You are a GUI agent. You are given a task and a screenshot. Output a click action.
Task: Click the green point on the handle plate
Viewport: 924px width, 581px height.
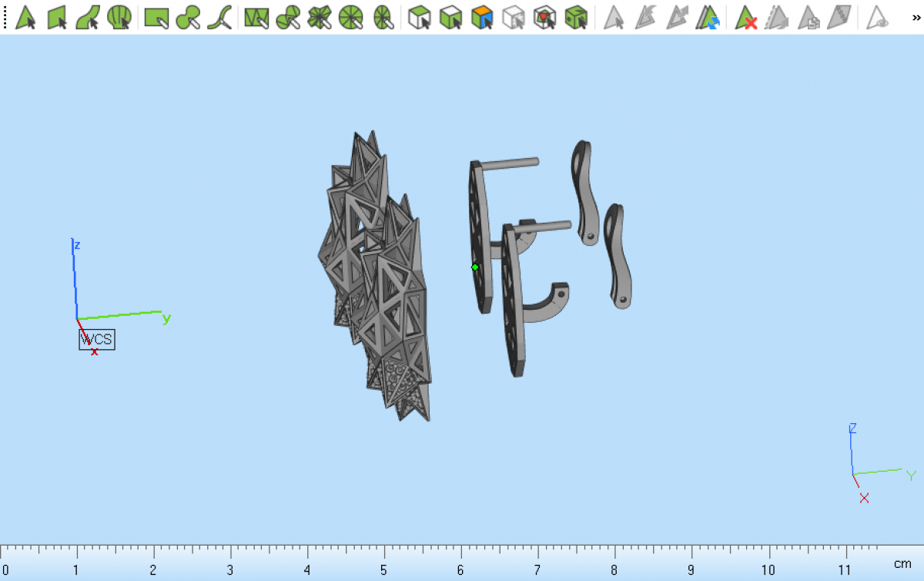click(475, 267)
